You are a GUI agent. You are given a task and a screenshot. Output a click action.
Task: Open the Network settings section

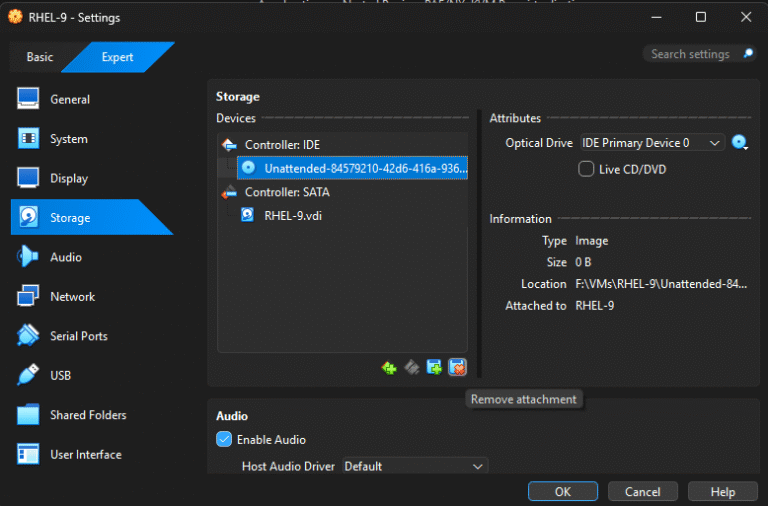(72, 297)
